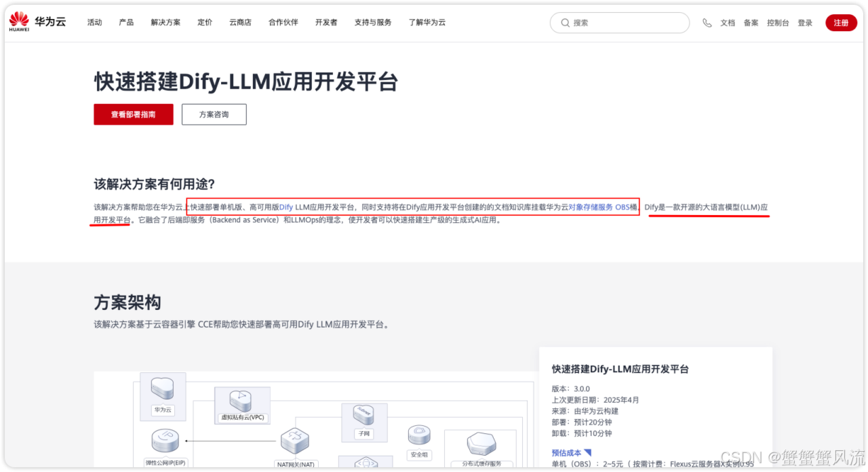Click the 安全组 icon in diagram

419,436
